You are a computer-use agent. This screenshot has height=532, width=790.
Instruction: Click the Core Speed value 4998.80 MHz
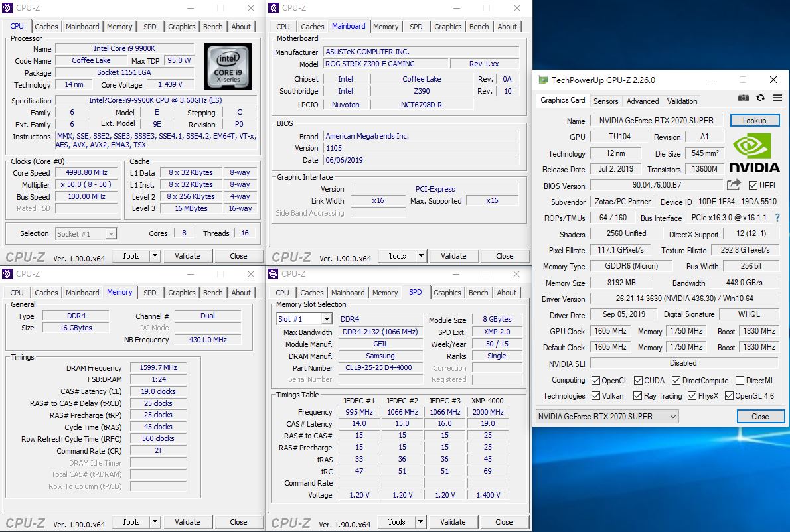[x=87, y=172]
